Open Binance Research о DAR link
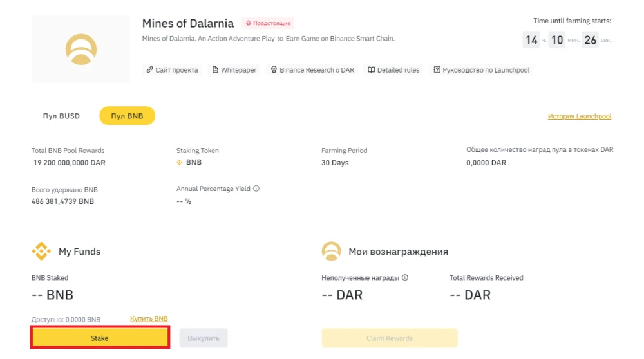Screen dimensions: 644x359 [312, 69]
